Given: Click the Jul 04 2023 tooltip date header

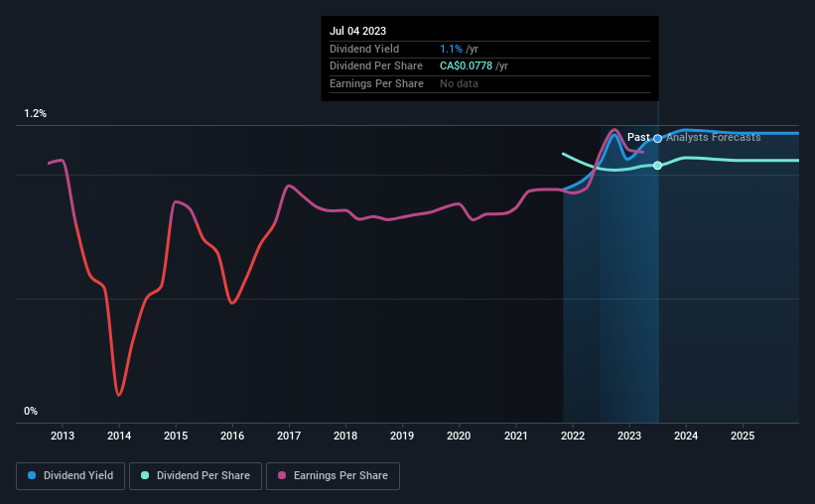Looking at the screenshot, I should pos(357,31).
